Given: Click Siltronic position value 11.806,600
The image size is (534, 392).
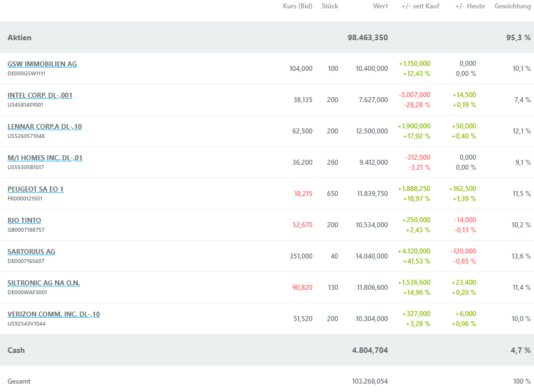Looking at the screenshot, I should tap(373, 288).
